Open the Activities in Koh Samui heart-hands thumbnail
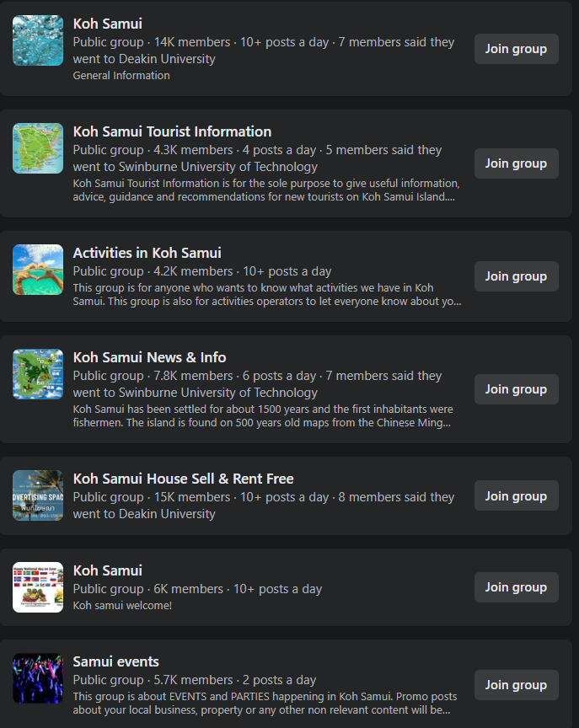This screenshot has width=579, height=728. [38, 270]
